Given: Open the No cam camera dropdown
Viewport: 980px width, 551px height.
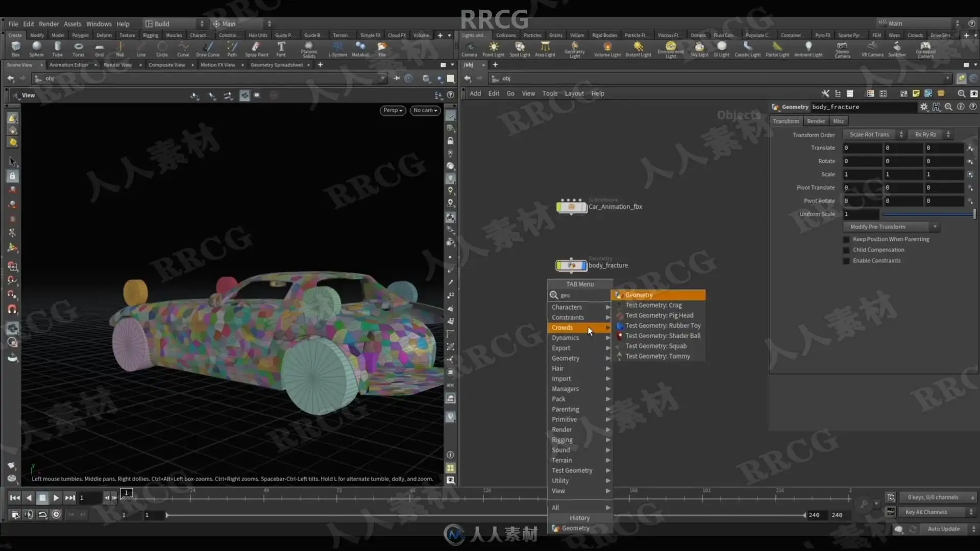Looking at the screenshot, I should 425,110.
